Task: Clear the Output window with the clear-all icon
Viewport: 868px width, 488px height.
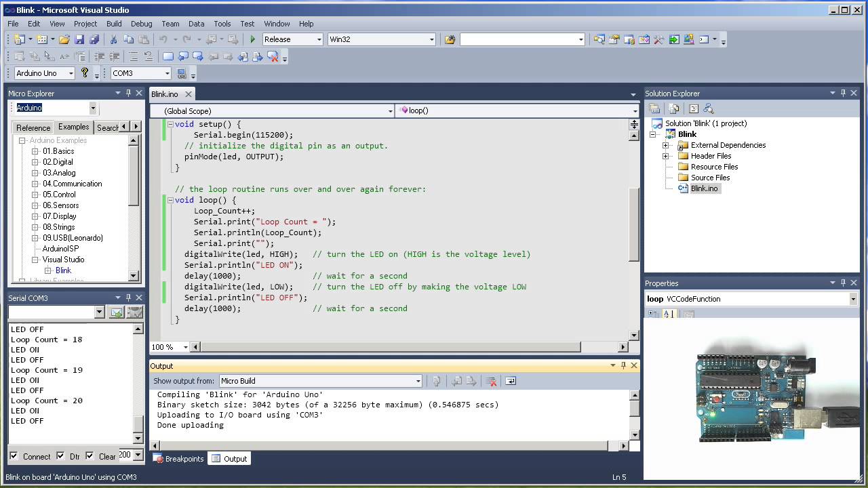Action: (x=492, y=381)
